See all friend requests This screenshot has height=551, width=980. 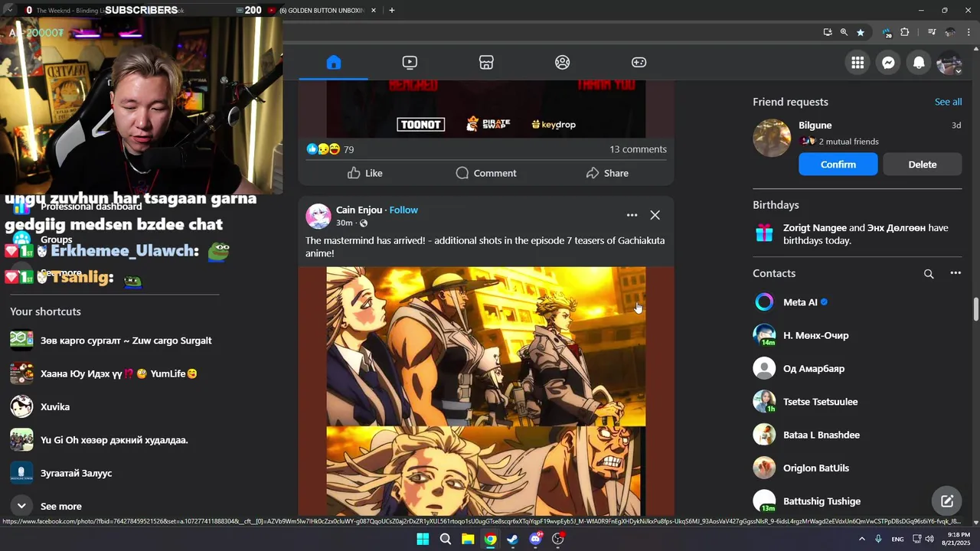948,102
